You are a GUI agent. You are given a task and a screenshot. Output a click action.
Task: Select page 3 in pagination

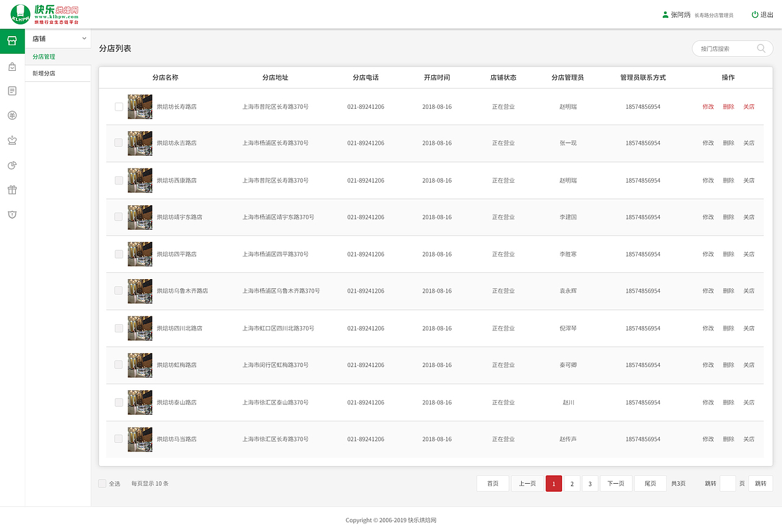[x=590, y=484]
